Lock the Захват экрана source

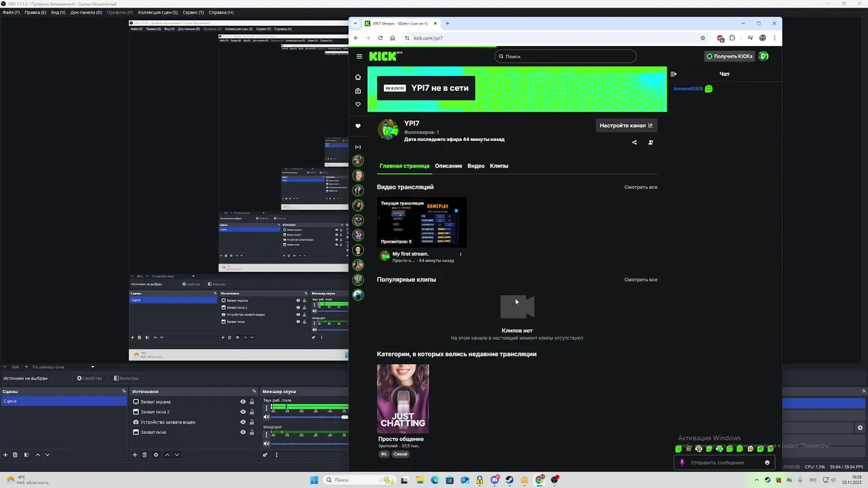pos(252,402)
